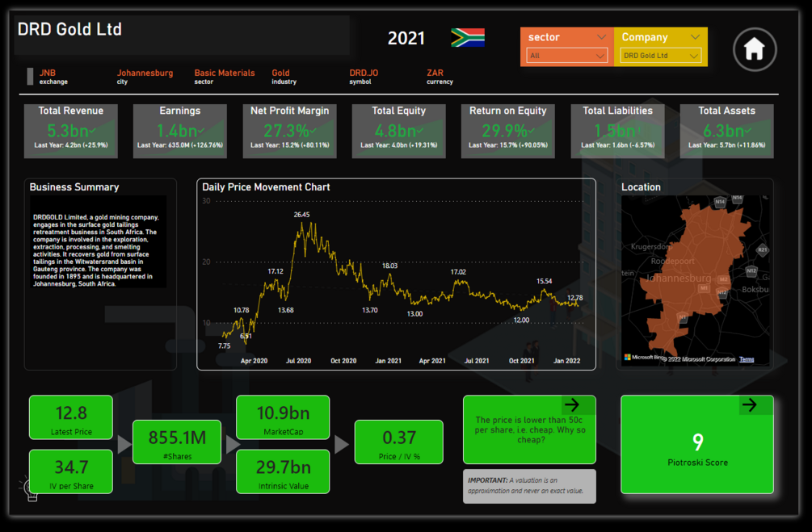Click the Johannesburg city label in header
The image size is (812, 532).
pyautogui.click(x=145, y=73)
